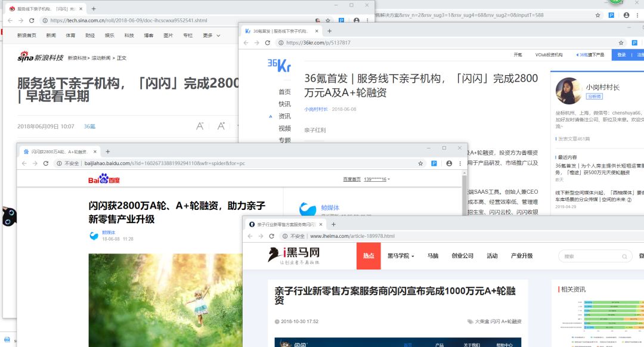Select 创业公司 on iheima nav
Screen dimensions: 644x347
click(x=463, y=255)
